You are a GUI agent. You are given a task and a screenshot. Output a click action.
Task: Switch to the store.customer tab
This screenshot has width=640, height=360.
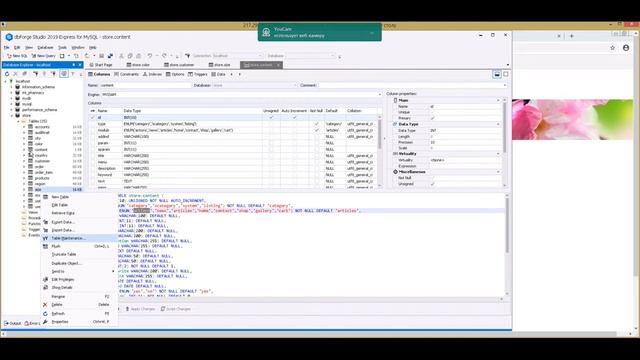179,65
